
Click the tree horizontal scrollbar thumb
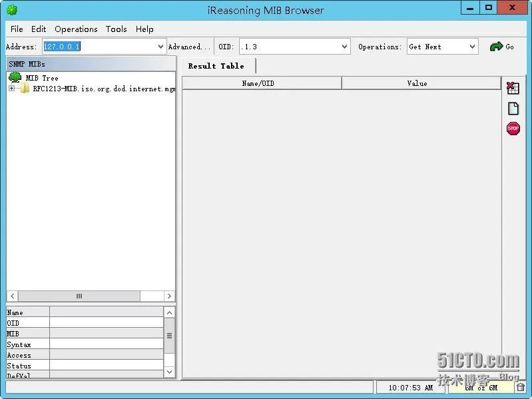(x=79, y=296)
